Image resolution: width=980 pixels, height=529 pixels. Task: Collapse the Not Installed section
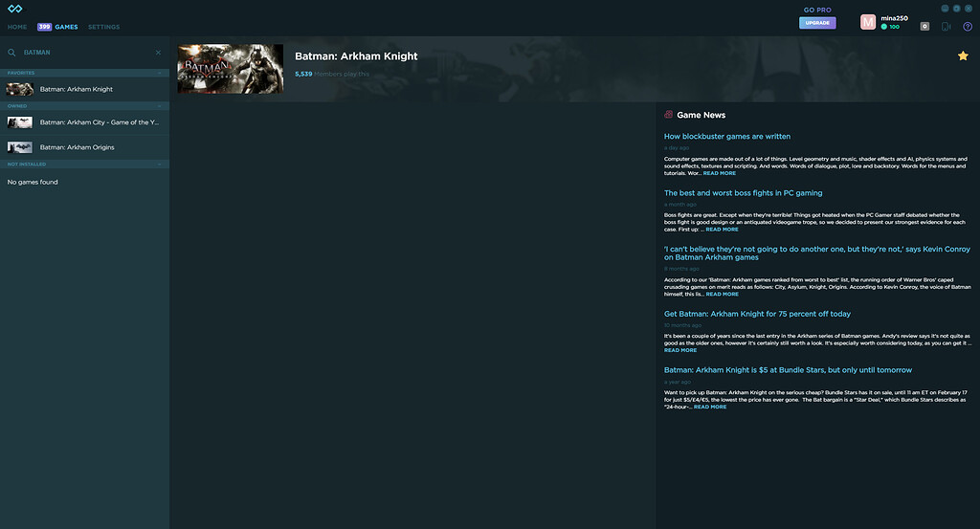click(x=160, y=165)
